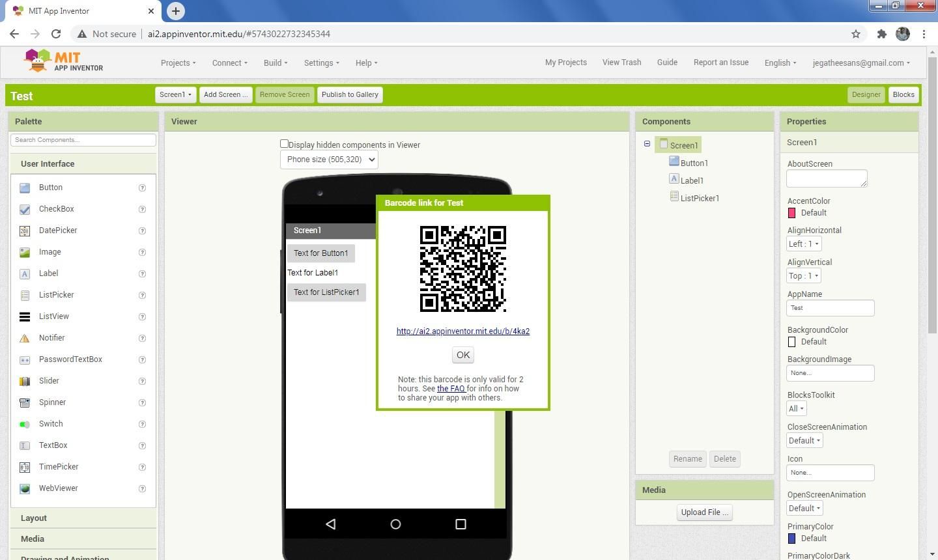Click OK to dismiss the barcode dialog
The image size is (938, 560).
pos(462,355)
